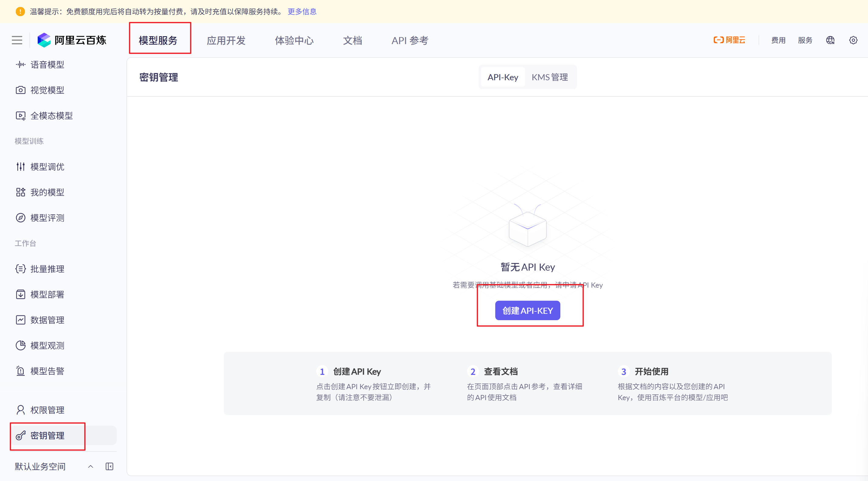Collapse sidebar using panel icon
The width and height of the screenshot is (868, 481).
[109, 466]
